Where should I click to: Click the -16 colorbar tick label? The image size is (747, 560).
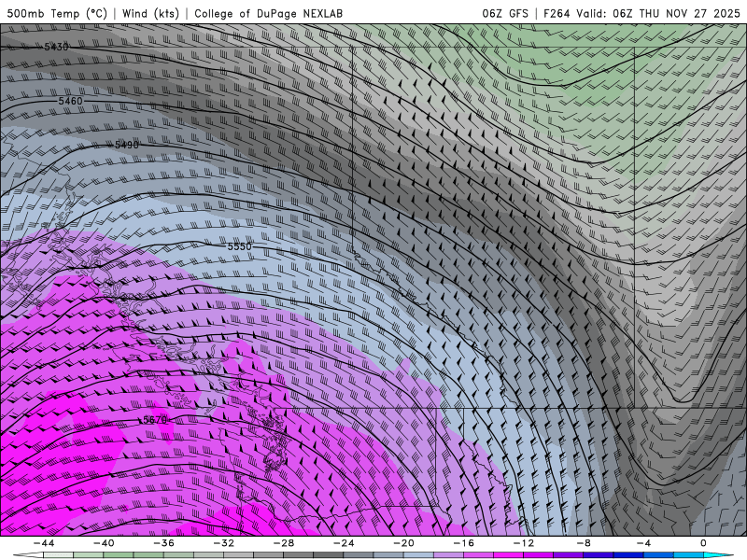tap(463, 543)
